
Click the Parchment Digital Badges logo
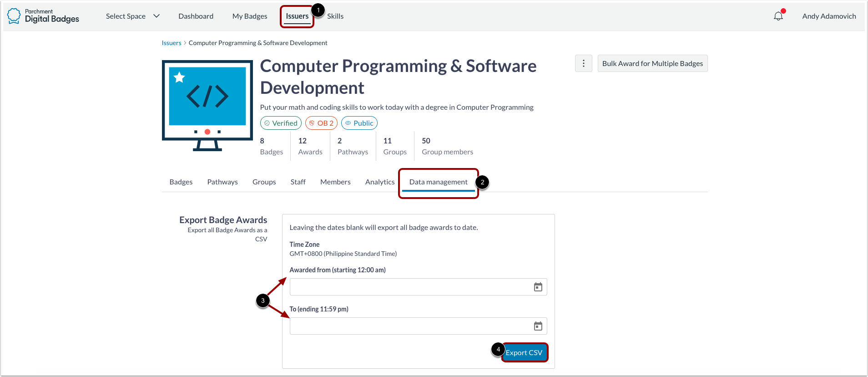pyautogui.click(x=43, y=16)
